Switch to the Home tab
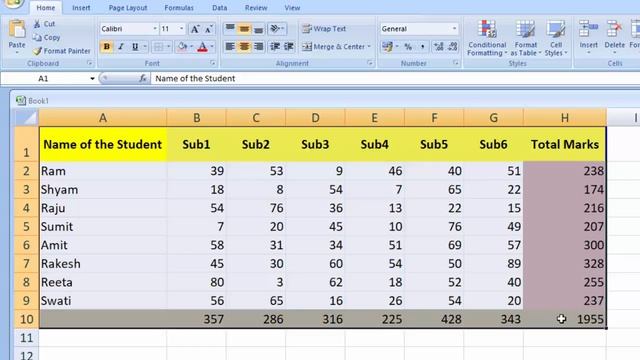 46,8
